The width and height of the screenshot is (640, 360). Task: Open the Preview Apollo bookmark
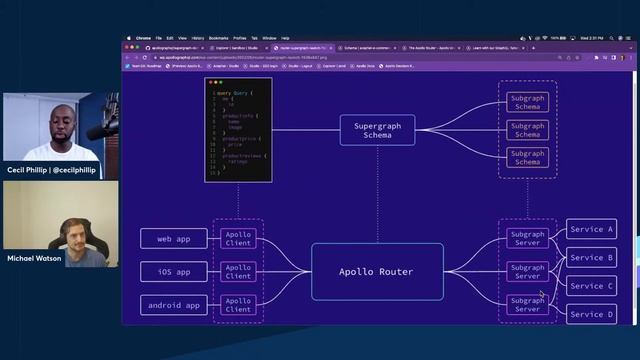[184, 66]
